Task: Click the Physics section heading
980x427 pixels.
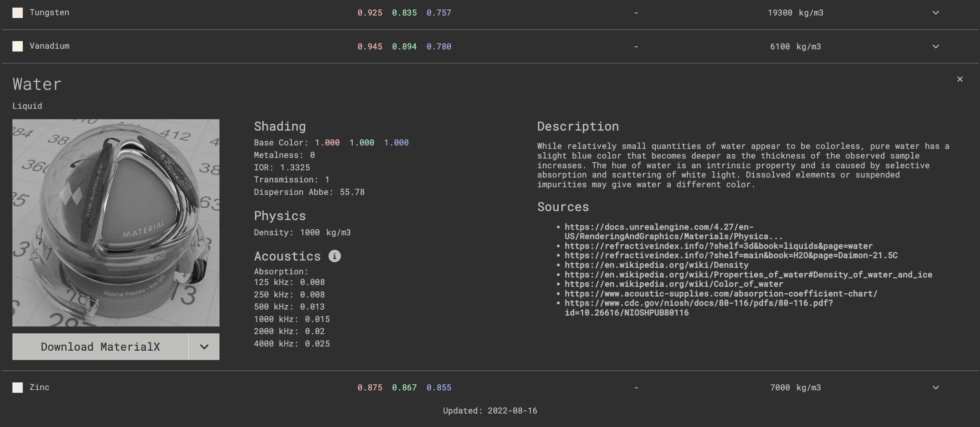Action: [280, 216]
